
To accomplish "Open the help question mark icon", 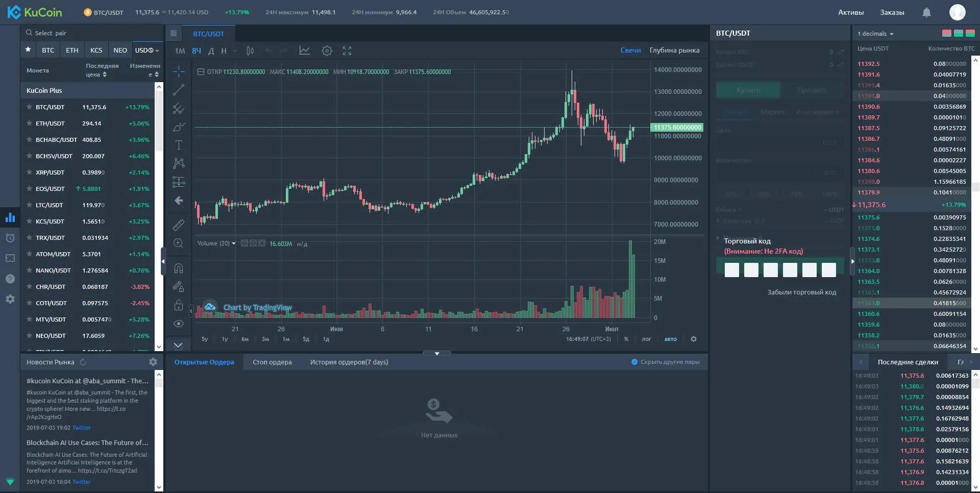I will click(x=10, y=279).
